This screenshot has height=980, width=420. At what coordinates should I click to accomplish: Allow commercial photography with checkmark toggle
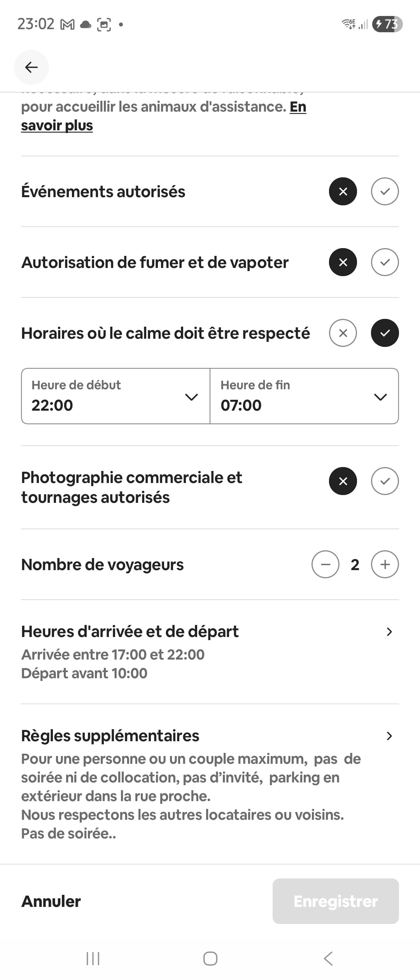tap(385, 481)
